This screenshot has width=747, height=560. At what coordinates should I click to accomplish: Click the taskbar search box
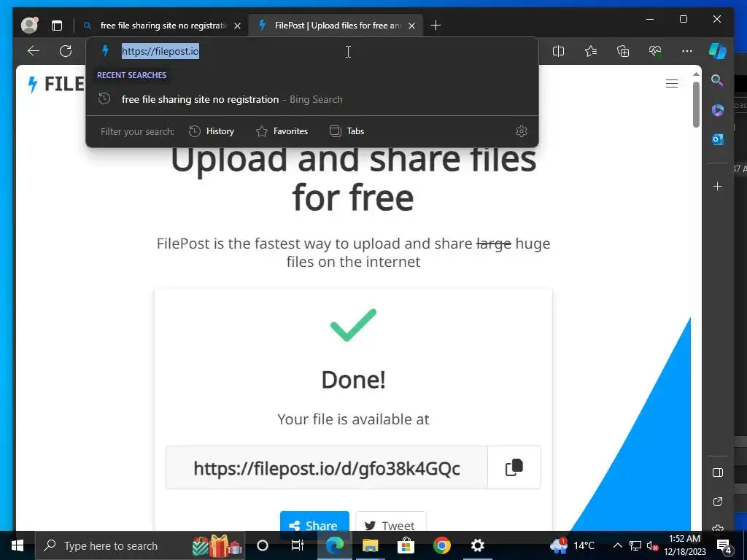pyautogui.click(x=139, y=545)
